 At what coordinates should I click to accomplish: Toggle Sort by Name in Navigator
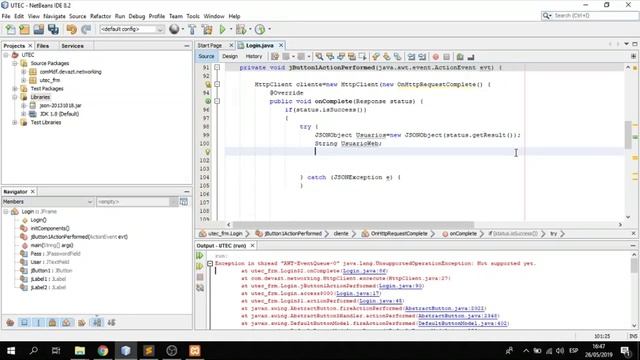(97, 323)
